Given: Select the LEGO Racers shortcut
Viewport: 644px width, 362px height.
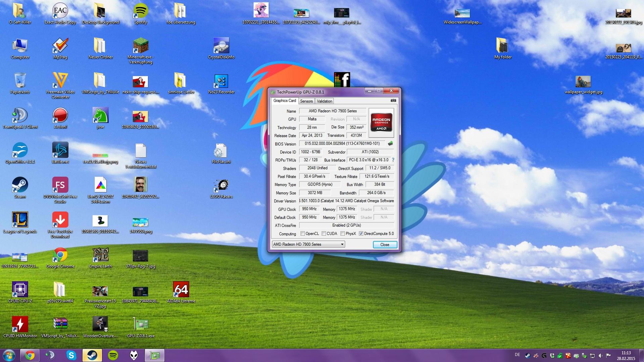Looking at the screenshot, I should (221, 188).
